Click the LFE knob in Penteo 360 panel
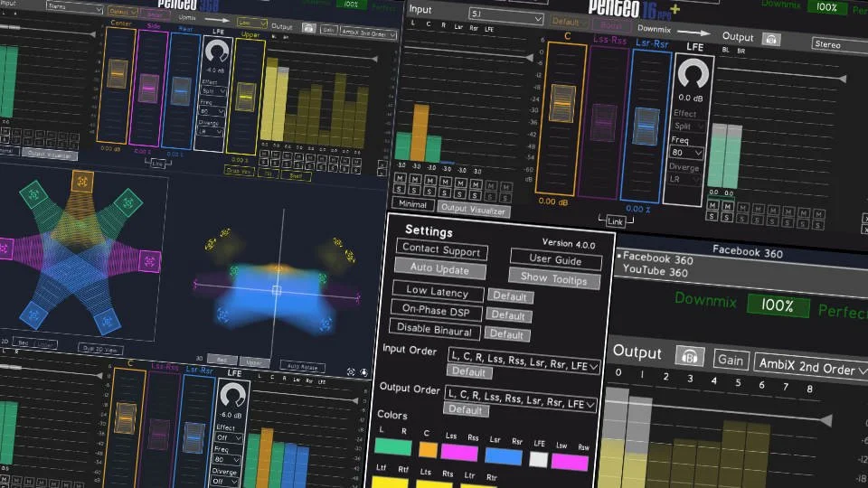Image resolution: width=868 pixels, height=488 pixels. tap(216, 52)
